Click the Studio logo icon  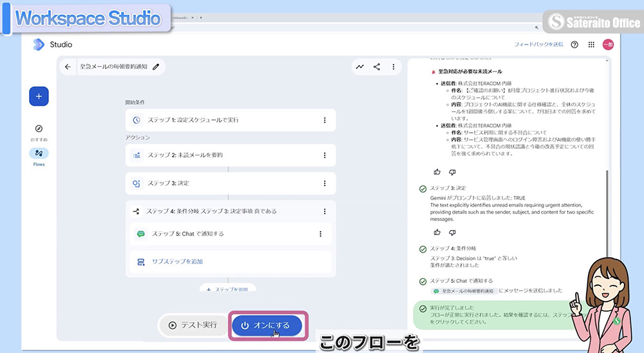(38, 44)
